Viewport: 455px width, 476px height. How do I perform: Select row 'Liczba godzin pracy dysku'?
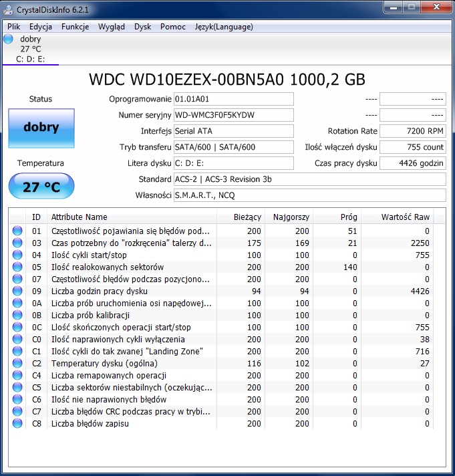pos(221,291)
